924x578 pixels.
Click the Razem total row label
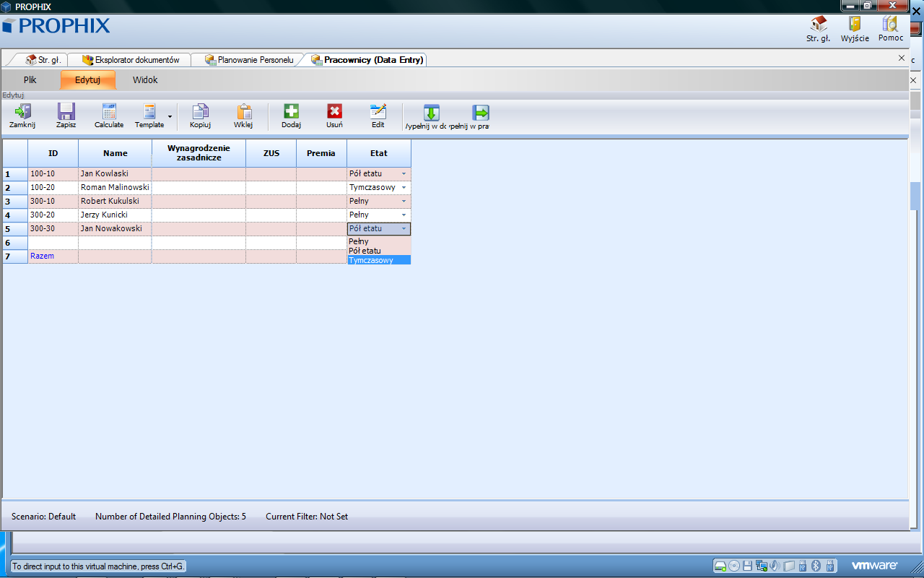(42, 256)
